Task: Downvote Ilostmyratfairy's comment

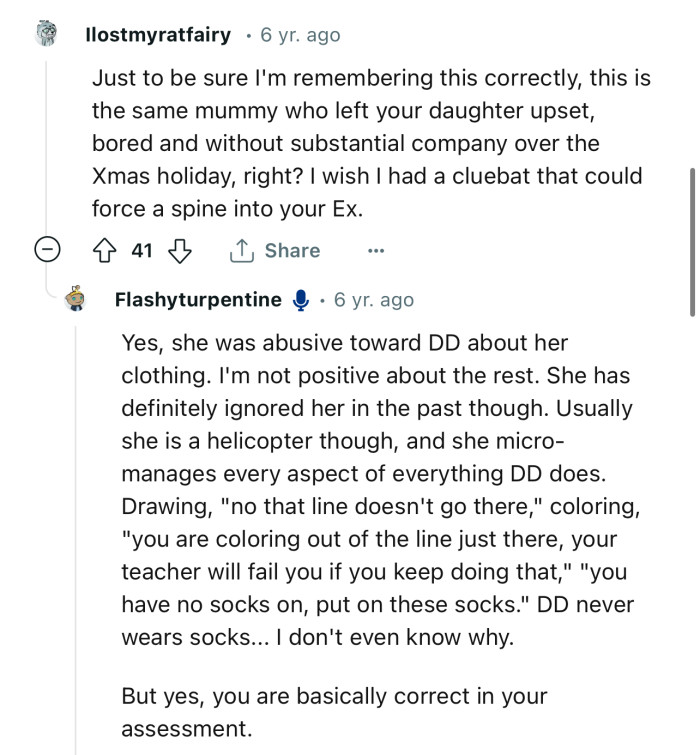Action: [180, 251]
